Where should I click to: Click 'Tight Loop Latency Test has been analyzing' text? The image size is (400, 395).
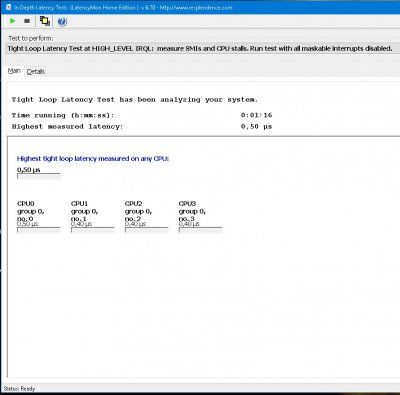click(135, 100)
